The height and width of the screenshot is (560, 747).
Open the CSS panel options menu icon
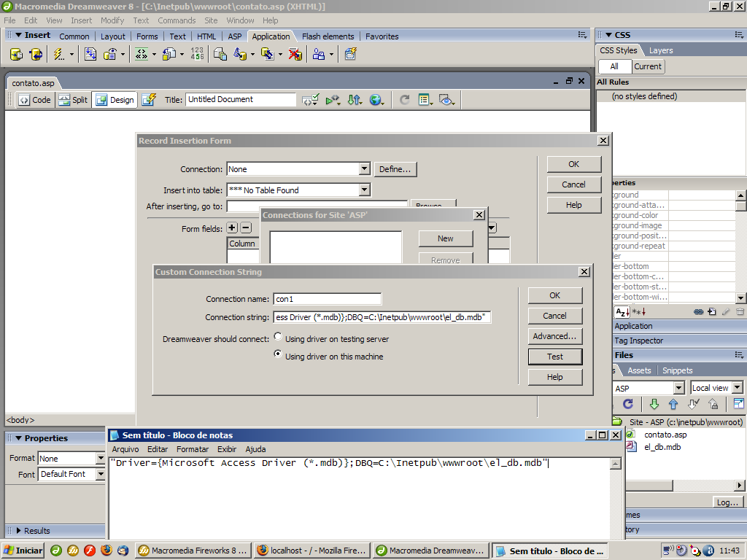pos(739,35)
